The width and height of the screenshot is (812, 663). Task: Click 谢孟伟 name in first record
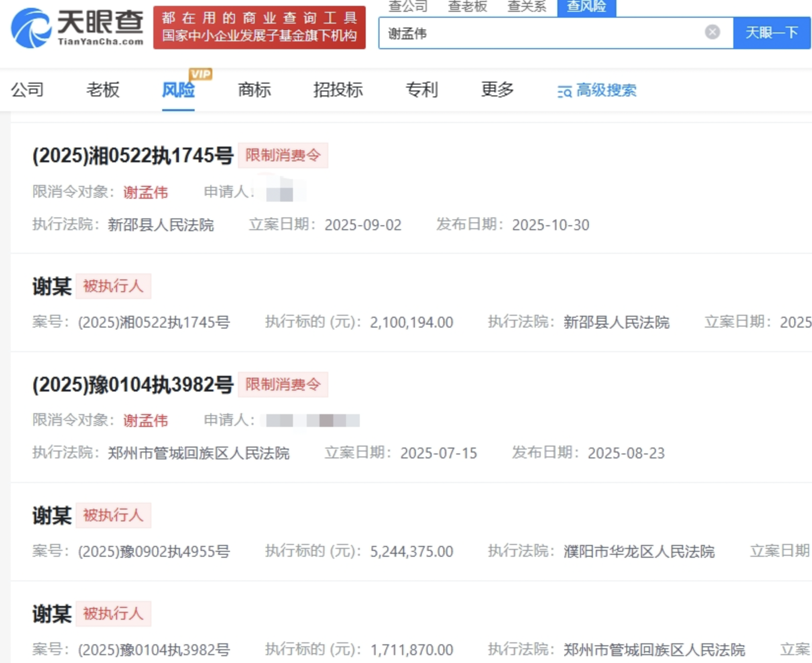point(145,192)
